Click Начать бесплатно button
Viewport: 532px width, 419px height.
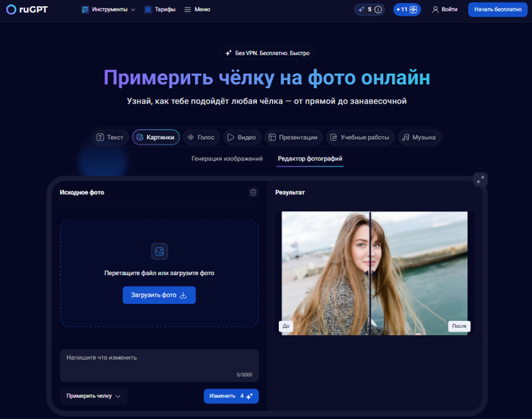point(498,10)
